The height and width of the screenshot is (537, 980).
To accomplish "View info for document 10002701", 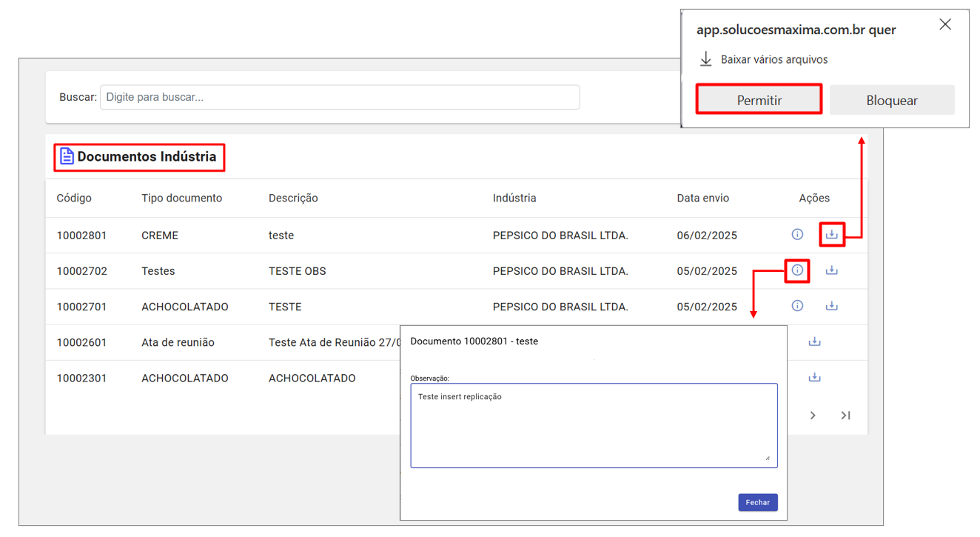I will click(x=797, y=306).
